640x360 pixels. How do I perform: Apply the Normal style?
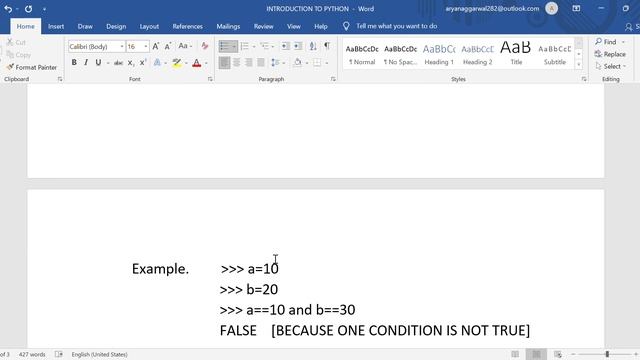pos(362,54)
